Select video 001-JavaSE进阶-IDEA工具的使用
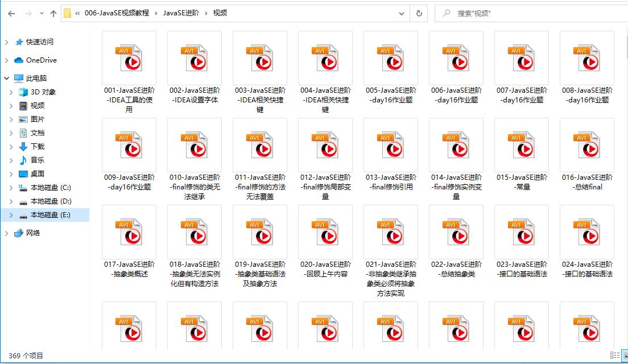628x364 pixels. tap(129, 72)
